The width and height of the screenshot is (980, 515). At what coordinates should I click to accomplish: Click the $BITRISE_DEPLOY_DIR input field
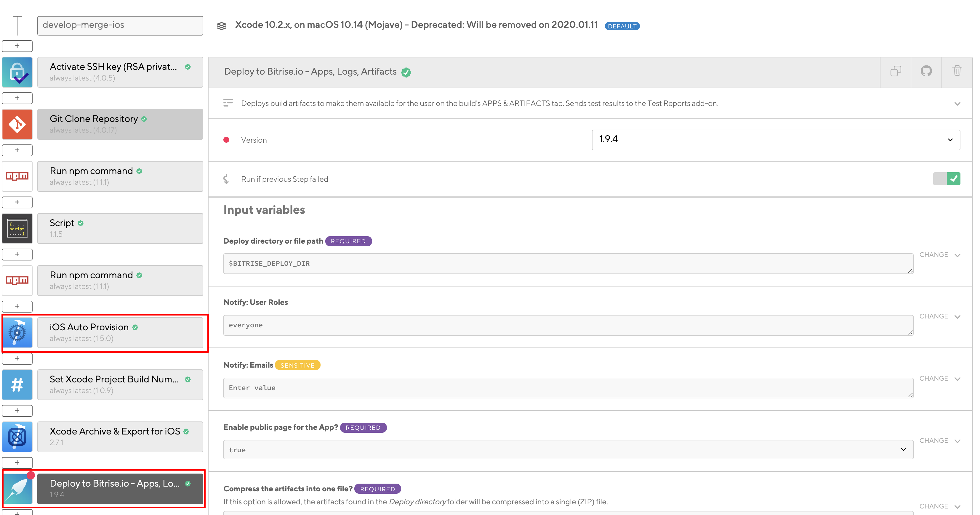click(568, 263)
